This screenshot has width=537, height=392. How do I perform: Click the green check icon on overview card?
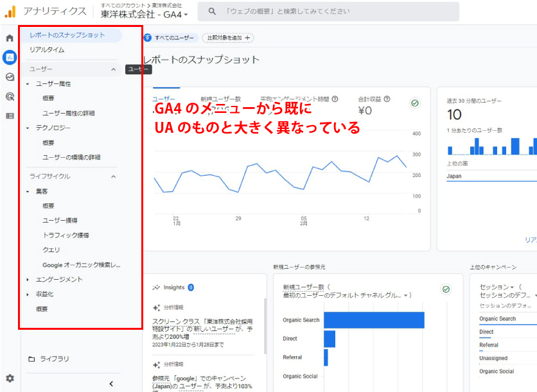tap(414, 103)
